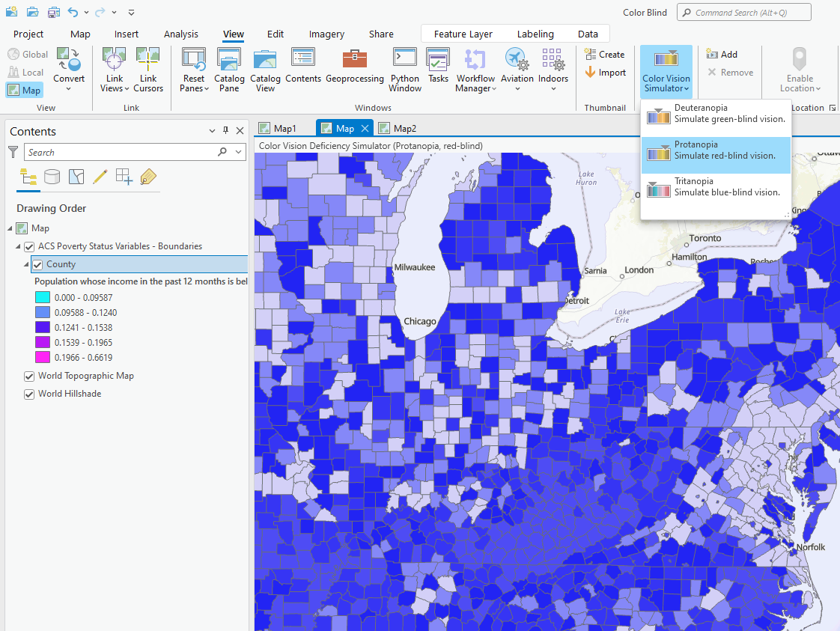Click the search magnifier in Contents search
The width and height of the screenshot is (840, 631).
(222, 152)
